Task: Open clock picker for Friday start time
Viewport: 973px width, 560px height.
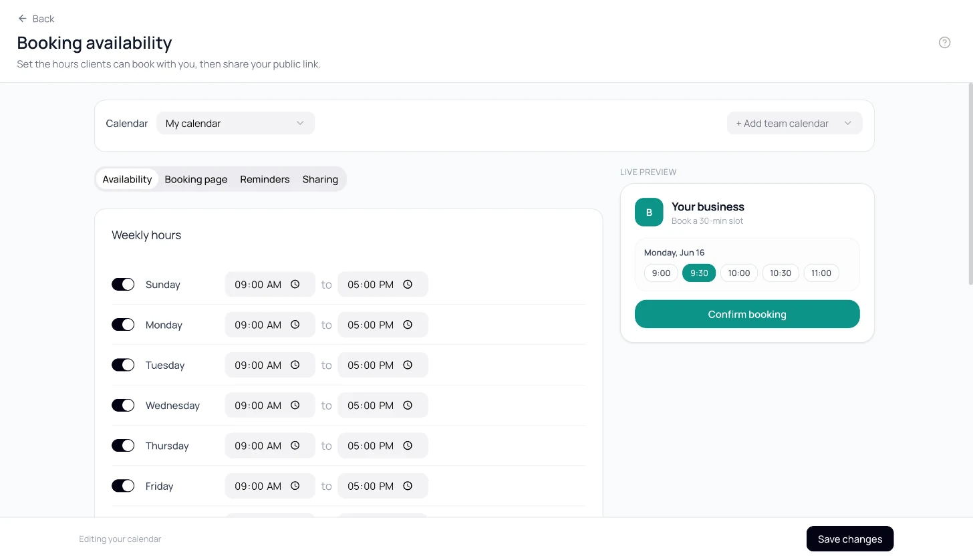Action: tap(295, 486)
